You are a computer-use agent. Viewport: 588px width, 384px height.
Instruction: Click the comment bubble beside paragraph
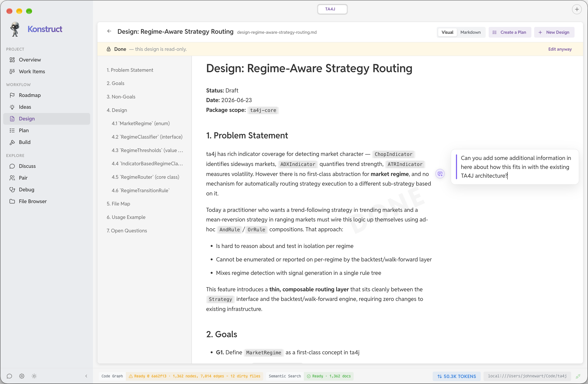[440, 174]
